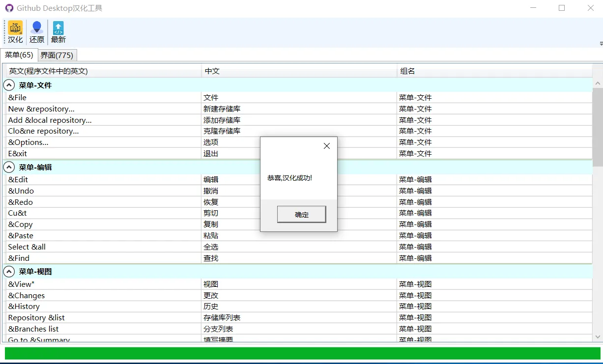Screen dimensions: 603x364
Task: Click the vertical scrollbar thumb
Action: pos(598,127)
